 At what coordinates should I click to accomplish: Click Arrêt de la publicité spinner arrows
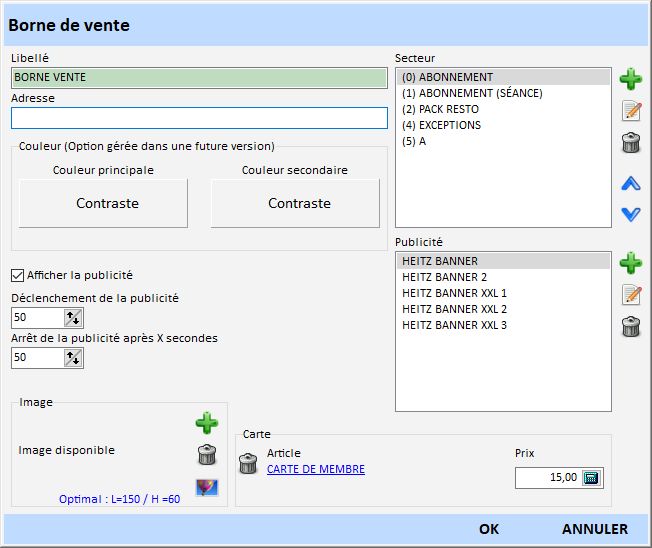click(73, 358)
